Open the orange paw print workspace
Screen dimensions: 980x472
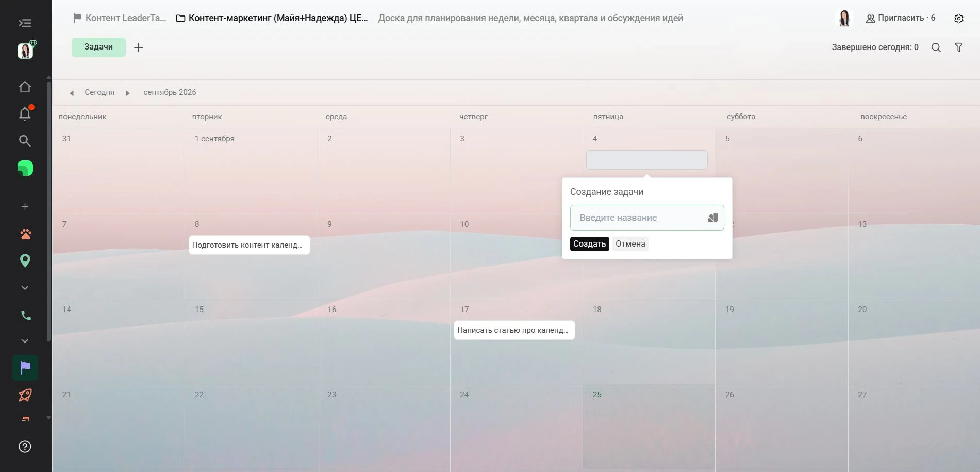coord(25,234)
